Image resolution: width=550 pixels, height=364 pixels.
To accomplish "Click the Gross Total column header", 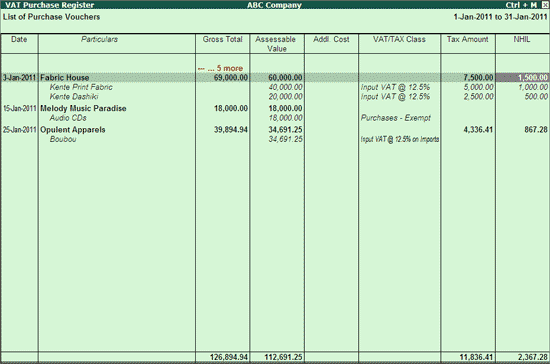I will pos(222,39).
